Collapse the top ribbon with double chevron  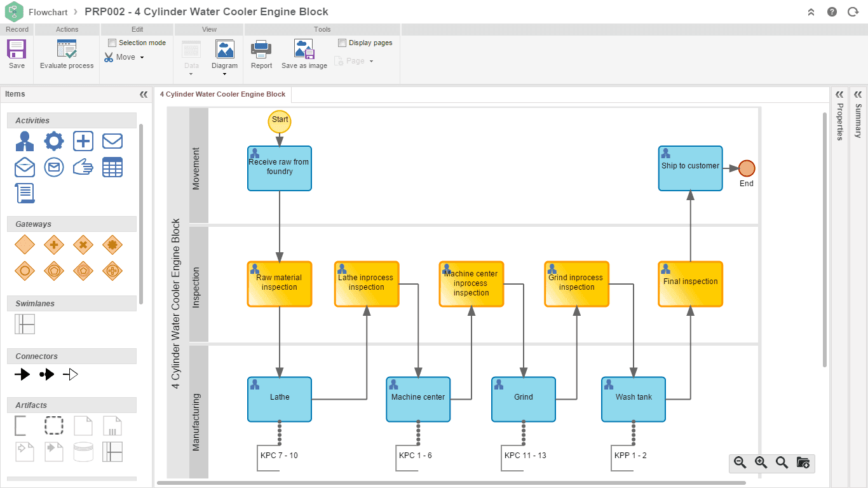click(811, 12)
